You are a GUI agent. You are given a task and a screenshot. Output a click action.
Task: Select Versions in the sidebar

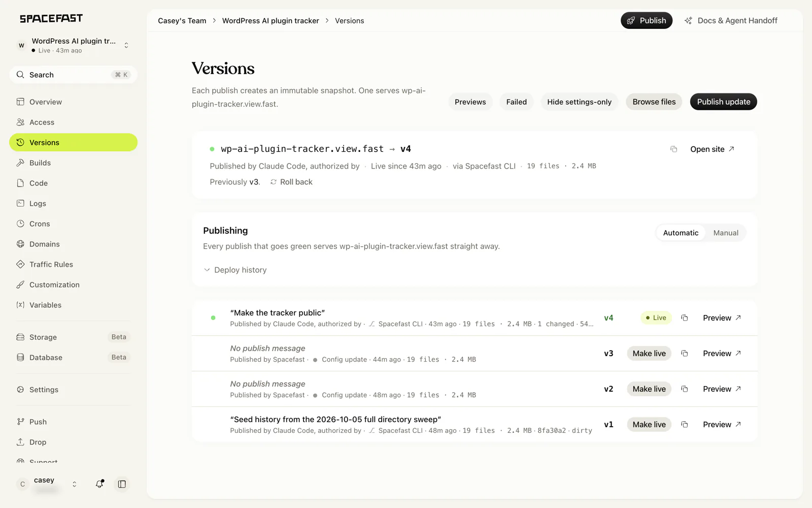tap(73, 142)
